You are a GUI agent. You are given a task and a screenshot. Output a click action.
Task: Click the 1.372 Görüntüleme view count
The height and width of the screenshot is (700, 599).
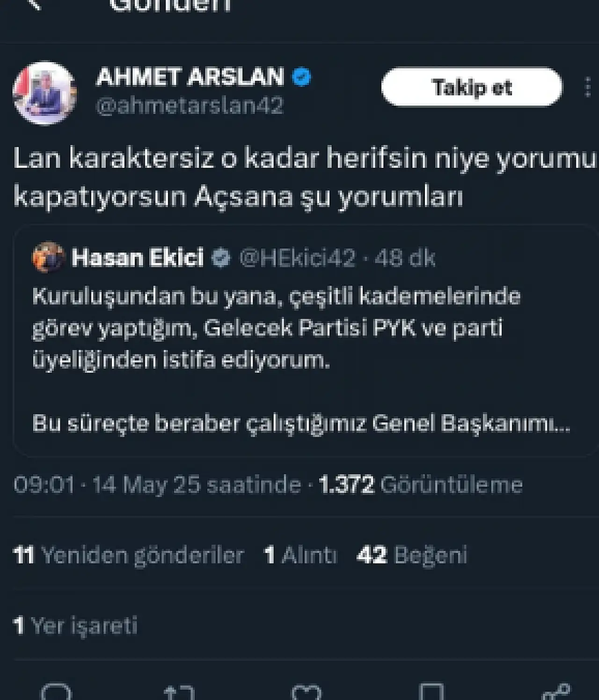point(421,484)
